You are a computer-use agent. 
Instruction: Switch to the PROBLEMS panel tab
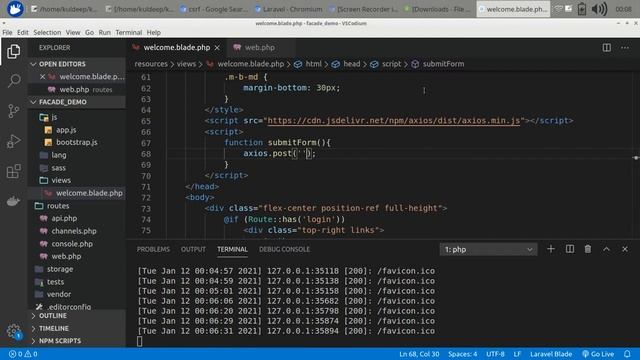point(153,249)
